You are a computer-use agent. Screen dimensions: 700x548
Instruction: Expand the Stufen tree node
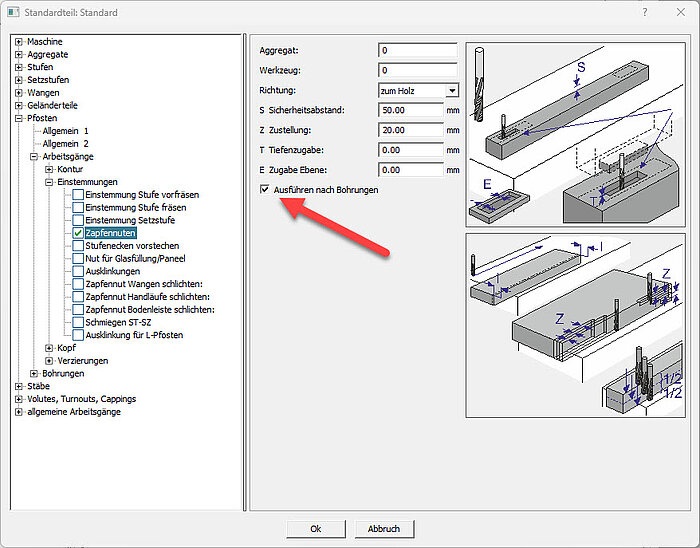[18, 67]
